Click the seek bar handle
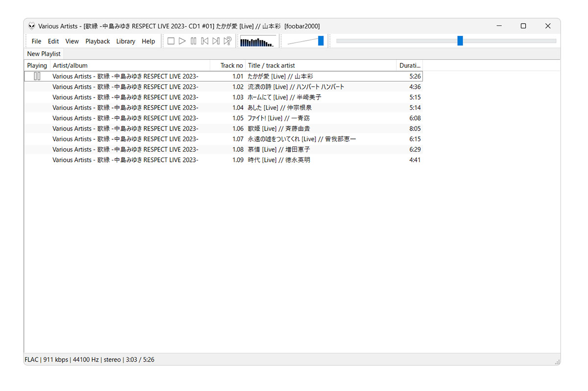The height and width of the screenshot is (391, 588). tap(460, 41)
